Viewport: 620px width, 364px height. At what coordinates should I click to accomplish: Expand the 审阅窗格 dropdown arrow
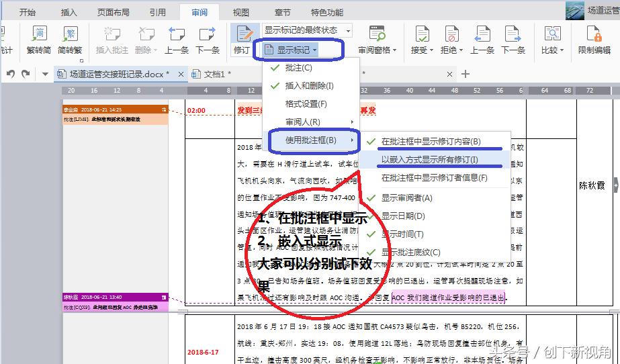[394, 50]
